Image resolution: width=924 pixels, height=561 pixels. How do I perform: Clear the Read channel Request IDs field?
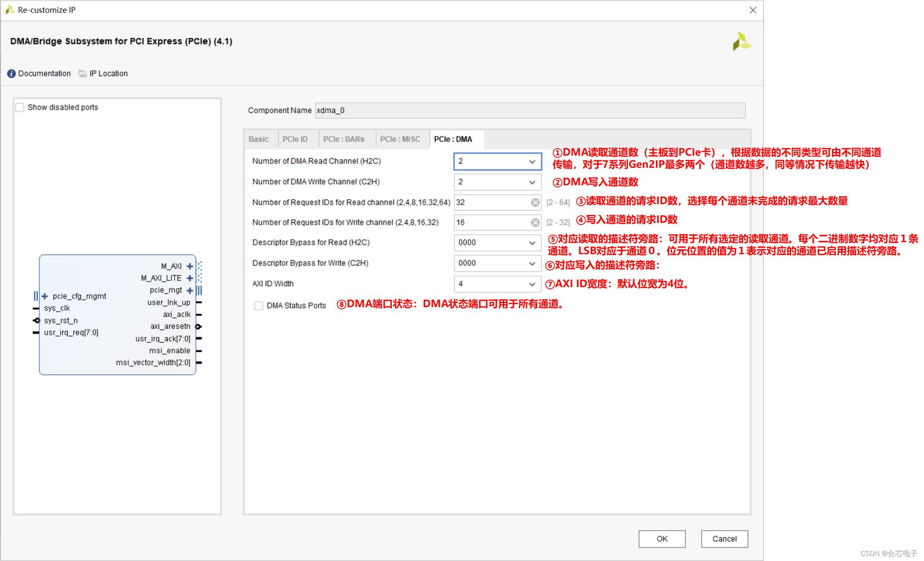(x=535, y=202)
